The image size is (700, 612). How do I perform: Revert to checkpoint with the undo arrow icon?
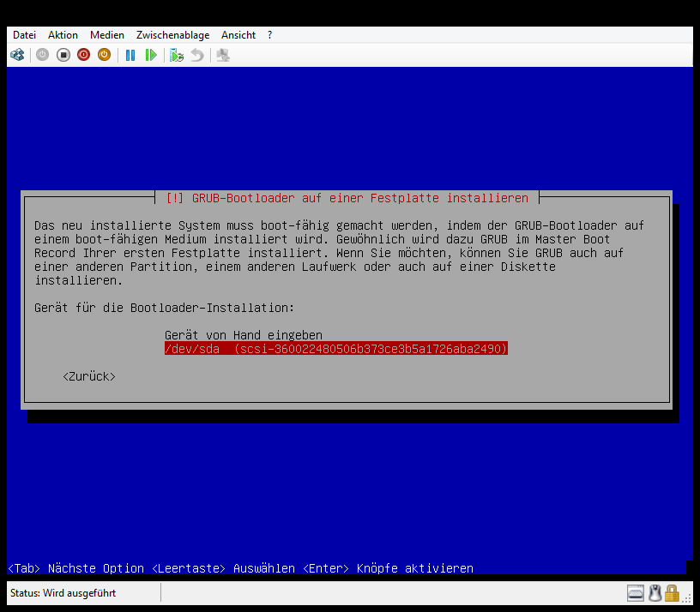[197, 56]
